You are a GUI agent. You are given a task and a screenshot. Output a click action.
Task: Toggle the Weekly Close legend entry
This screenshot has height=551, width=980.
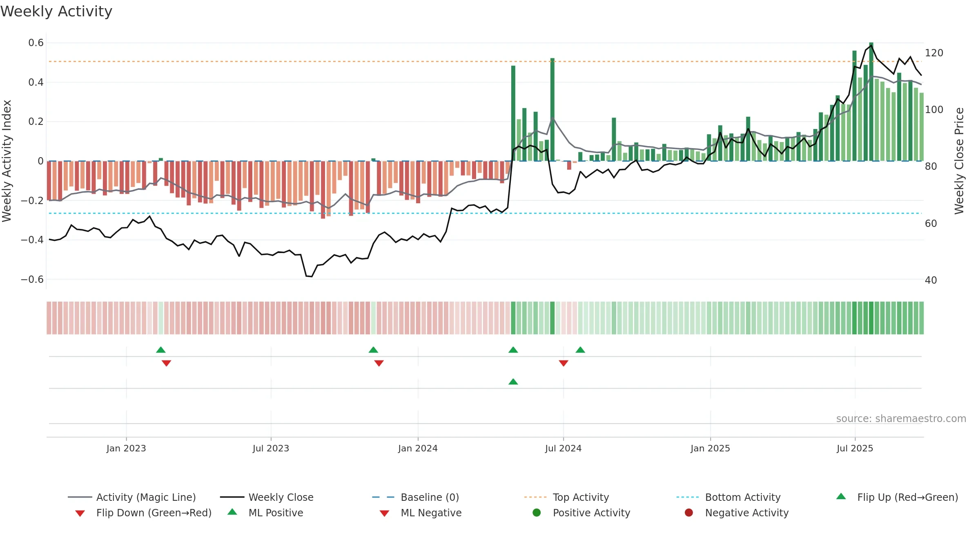pyautogui.click(x=267, y=497)
